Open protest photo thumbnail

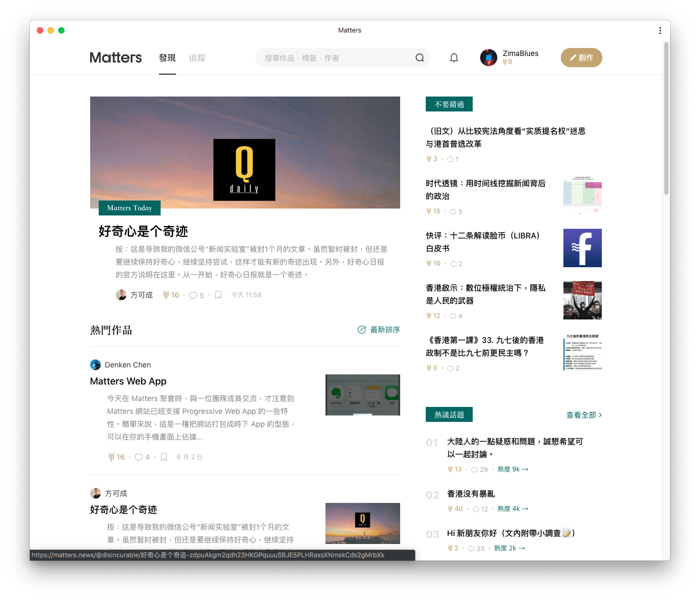(583, 300)
